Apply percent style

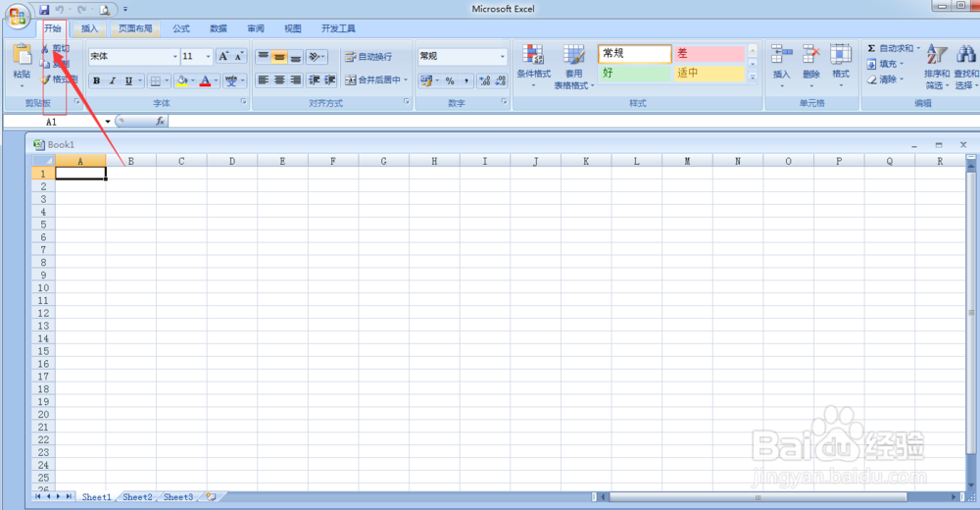coord(450,80)
